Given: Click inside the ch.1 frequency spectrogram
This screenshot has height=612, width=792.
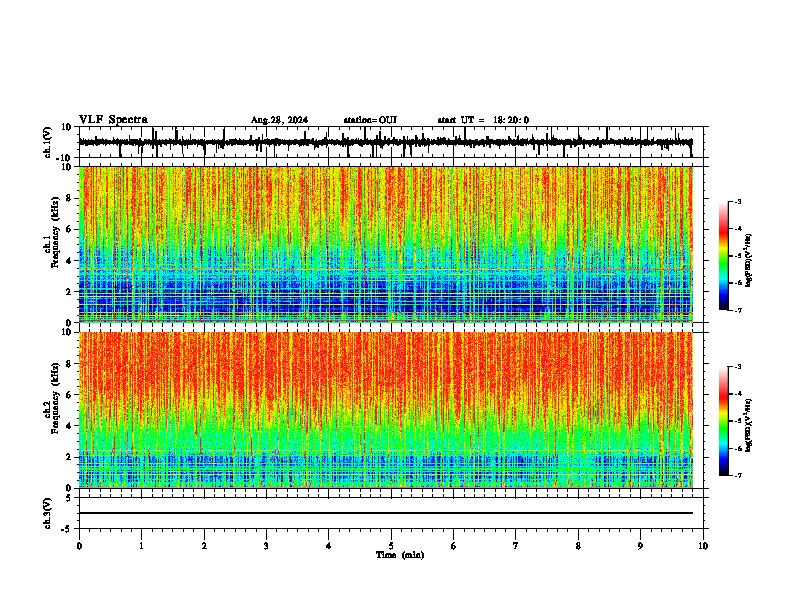Looking at the screenshot, I should 386,244.
